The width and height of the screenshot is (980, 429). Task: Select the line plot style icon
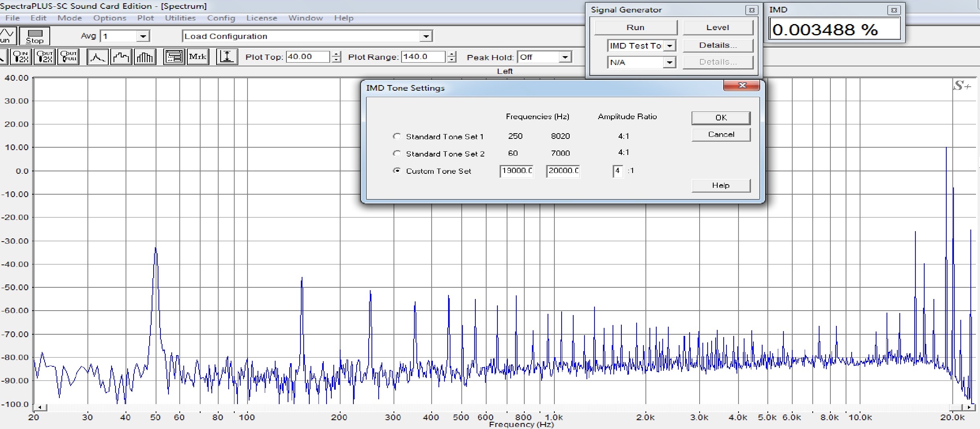click(x=97, y=57)
